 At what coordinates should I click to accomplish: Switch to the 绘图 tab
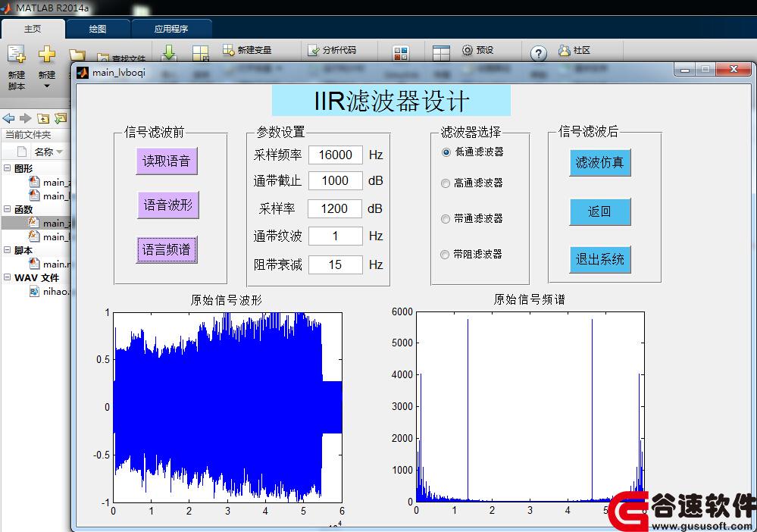click(x=98, y=29)
